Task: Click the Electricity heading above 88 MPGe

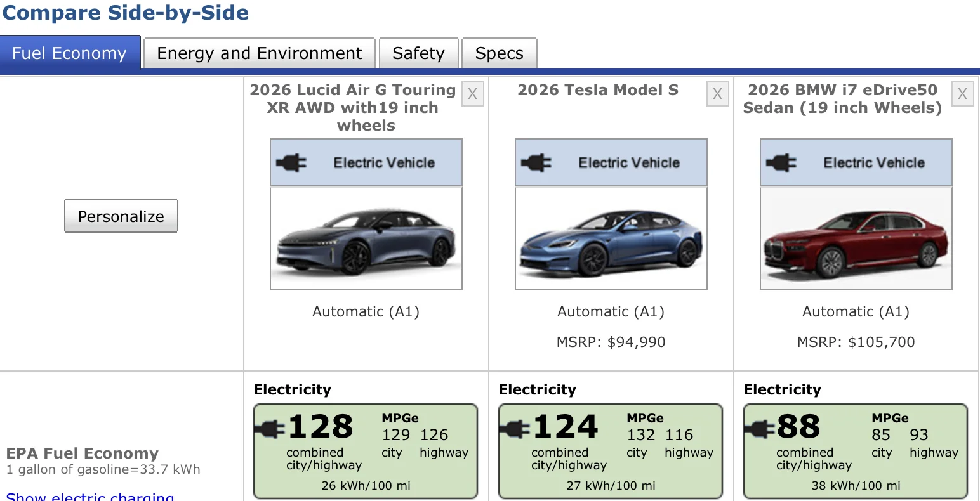Action: coord(783,389)
